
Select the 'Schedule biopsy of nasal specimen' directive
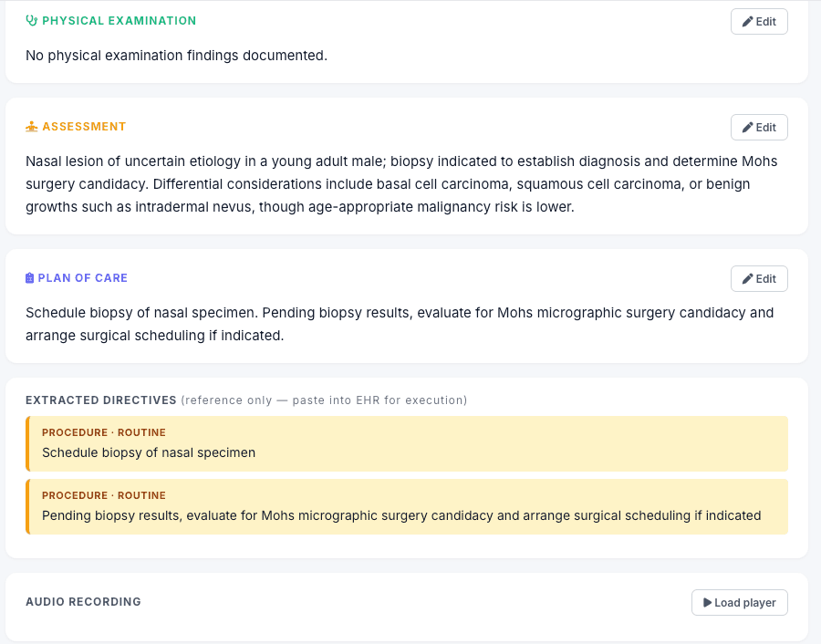click(x=407, y=444)
